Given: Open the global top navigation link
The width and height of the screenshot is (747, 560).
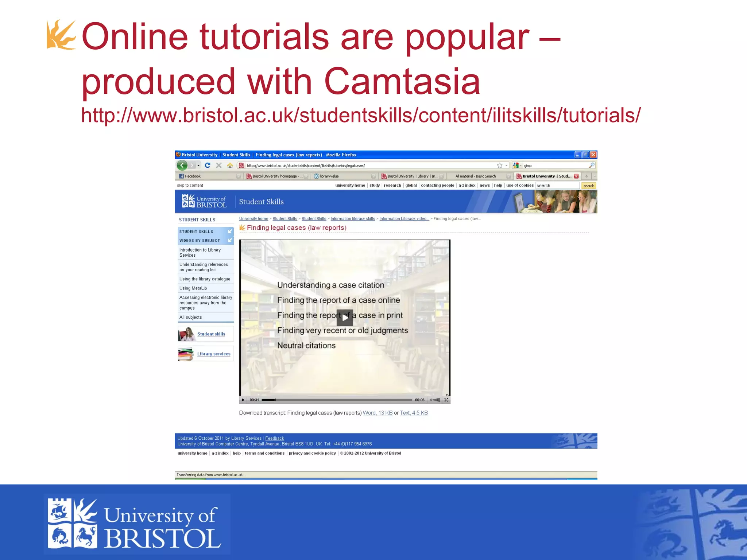Looking at the screenshot, I should [411, 185].
